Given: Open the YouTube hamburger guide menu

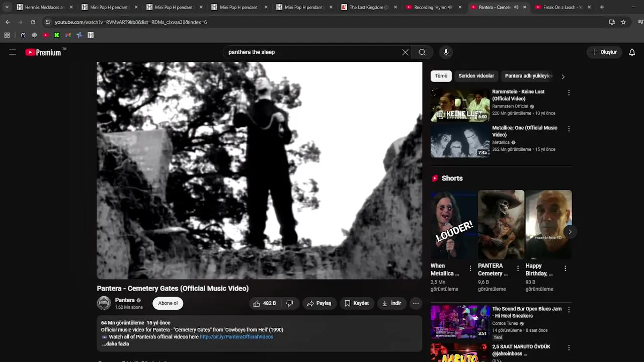Looking at the screenshot, I should [x=13, y=52].
